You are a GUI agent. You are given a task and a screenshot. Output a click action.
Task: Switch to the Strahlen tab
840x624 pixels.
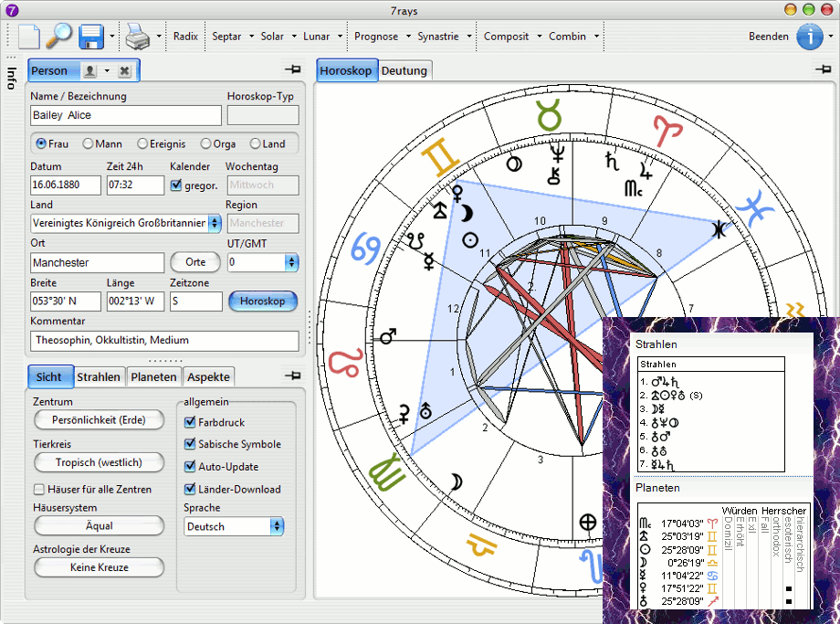coord(99,376)
